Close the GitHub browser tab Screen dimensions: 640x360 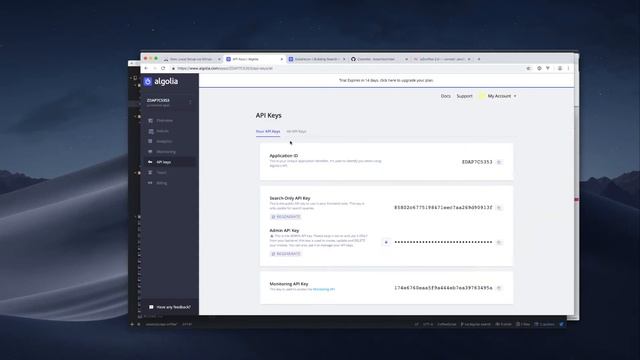pyautogui.click(x=406, y=59)
